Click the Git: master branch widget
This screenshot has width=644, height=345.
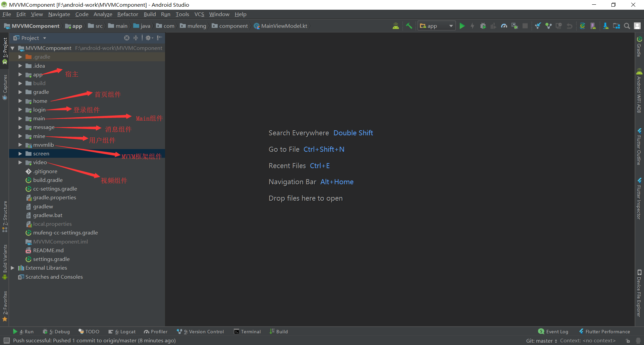click(x=541, y=341)
